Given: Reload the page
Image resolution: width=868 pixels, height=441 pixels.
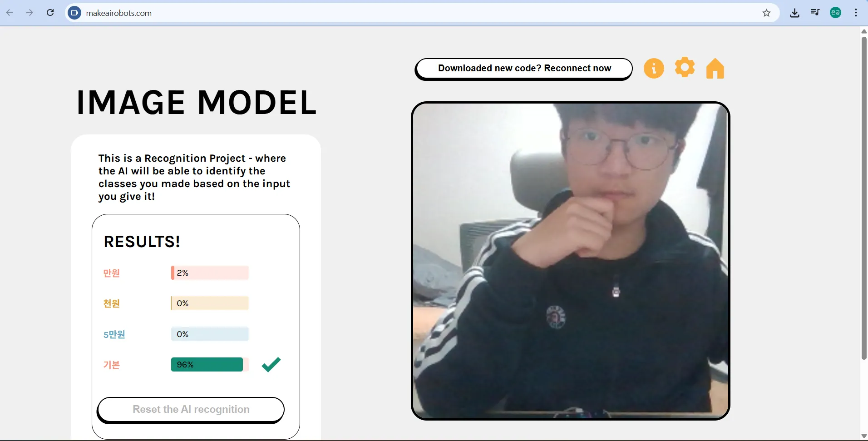Looking at the screenshot, I should [50, 13].
